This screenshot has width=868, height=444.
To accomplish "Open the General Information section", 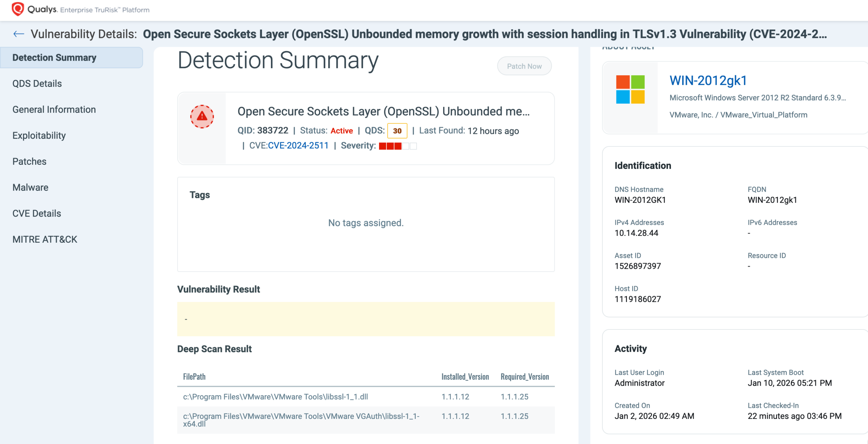I will [54, 109].
